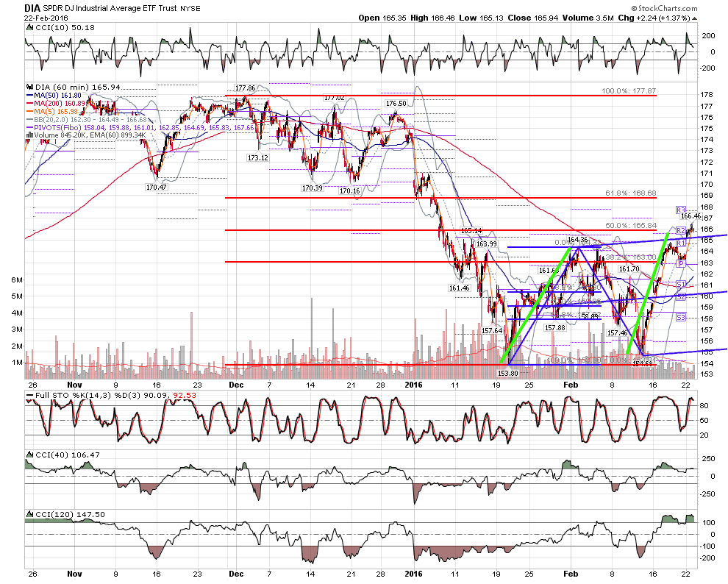Image resolution: width=728 pixels, height=584 pixels.
Task: Click the 22-Feb-2016 date label
Action: 46,18
